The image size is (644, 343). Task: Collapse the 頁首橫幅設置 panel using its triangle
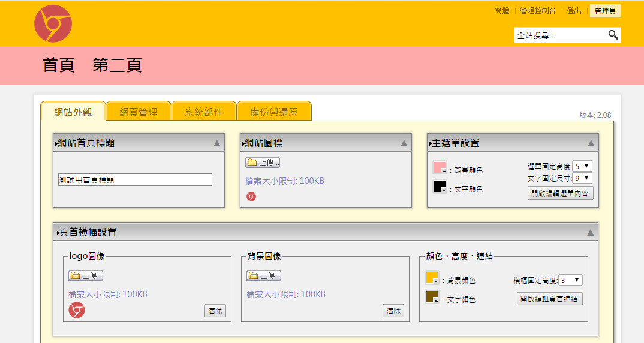[x=590, y=233]
